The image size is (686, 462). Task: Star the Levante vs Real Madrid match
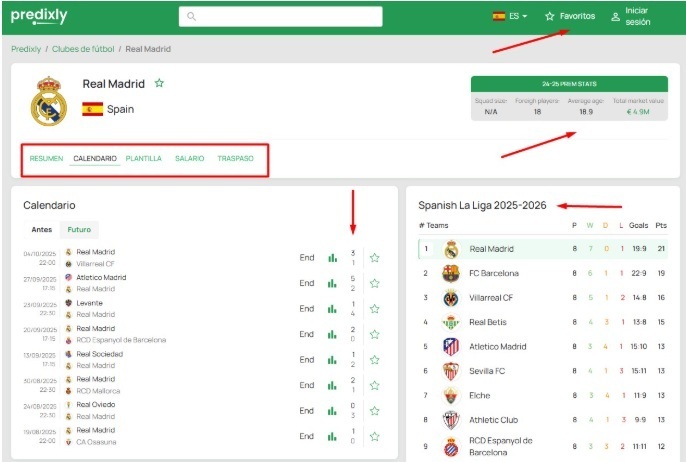point(375,308)
